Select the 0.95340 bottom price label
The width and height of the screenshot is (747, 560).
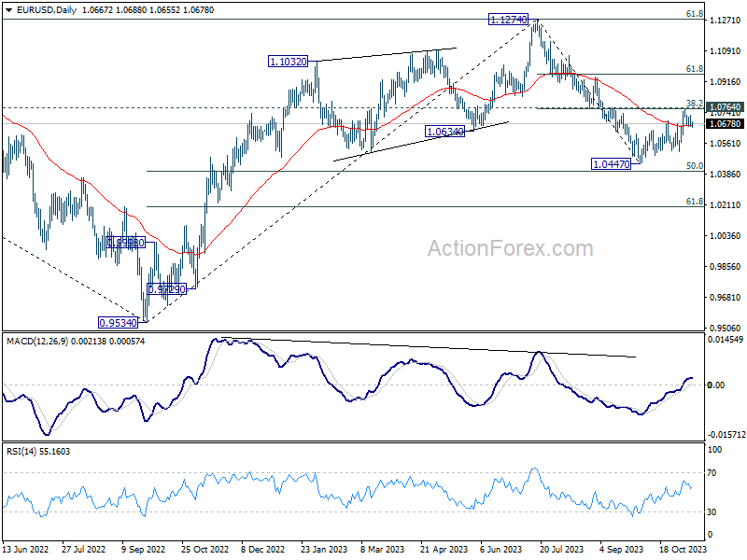click(118, 323)
